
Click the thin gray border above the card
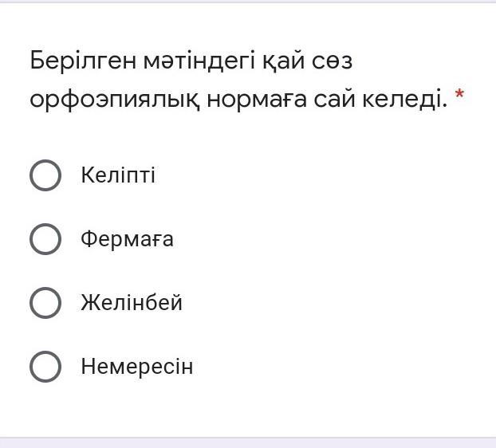click(248, 2)
